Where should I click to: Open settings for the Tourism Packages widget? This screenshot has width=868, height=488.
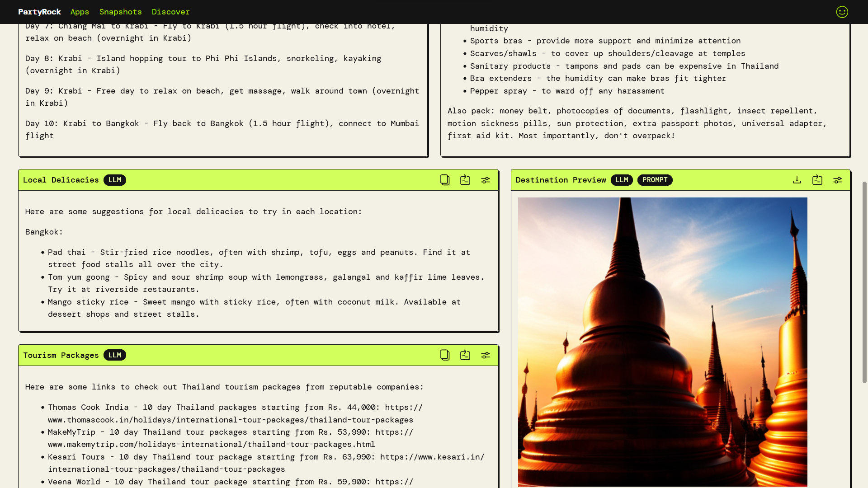(486, 355)
